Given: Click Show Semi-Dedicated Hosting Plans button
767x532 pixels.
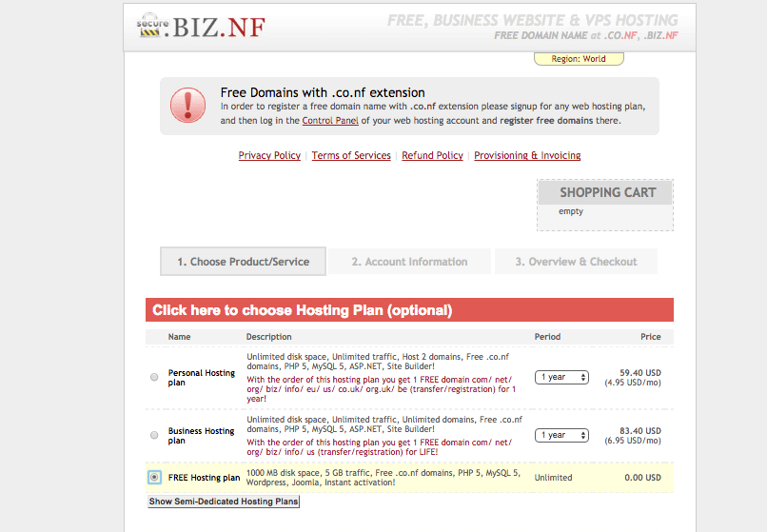Looking at the screenshot, I should (x=224, y=502).
